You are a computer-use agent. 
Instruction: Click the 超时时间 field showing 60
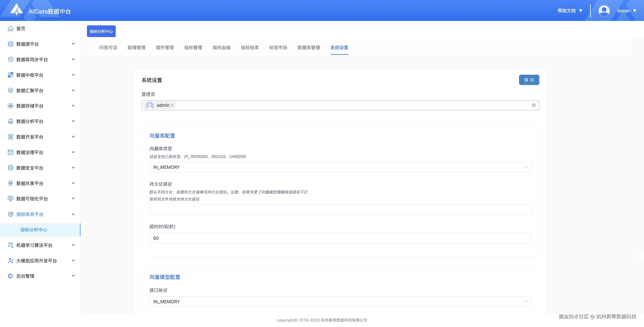(x=340, y=238)
